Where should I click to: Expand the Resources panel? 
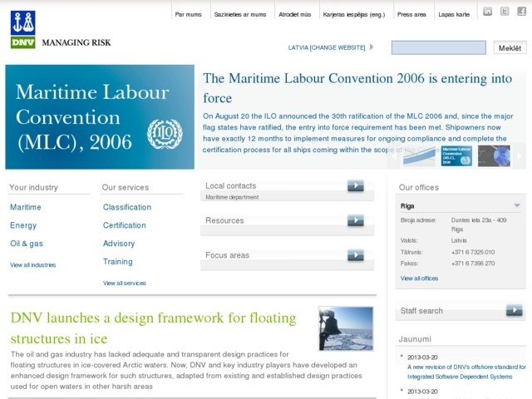click(x=287, y=225)
